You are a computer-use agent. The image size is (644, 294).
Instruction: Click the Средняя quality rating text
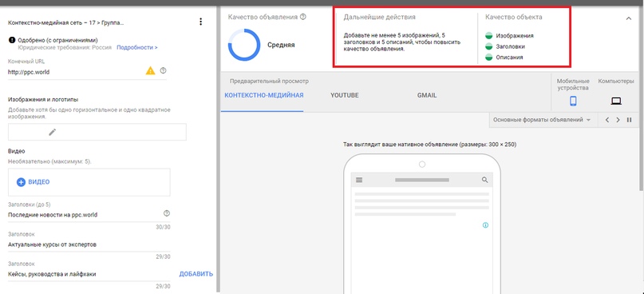tap(281, 45)
